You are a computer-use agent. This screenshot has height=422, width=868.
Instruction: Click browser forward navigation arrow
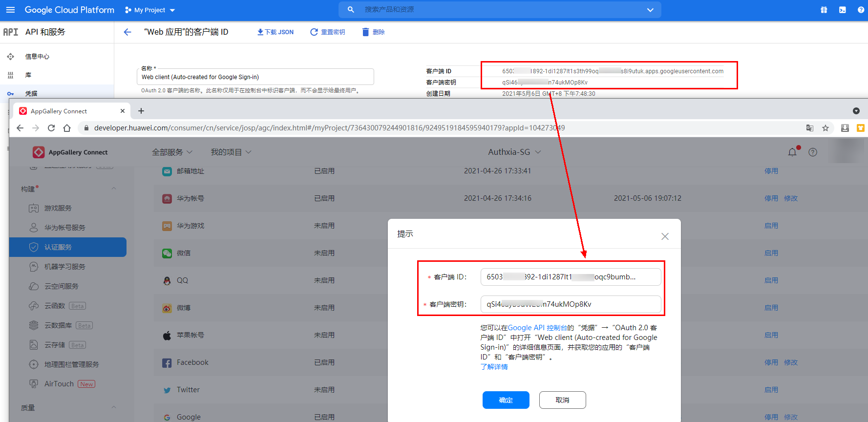(x=36, y=128)
